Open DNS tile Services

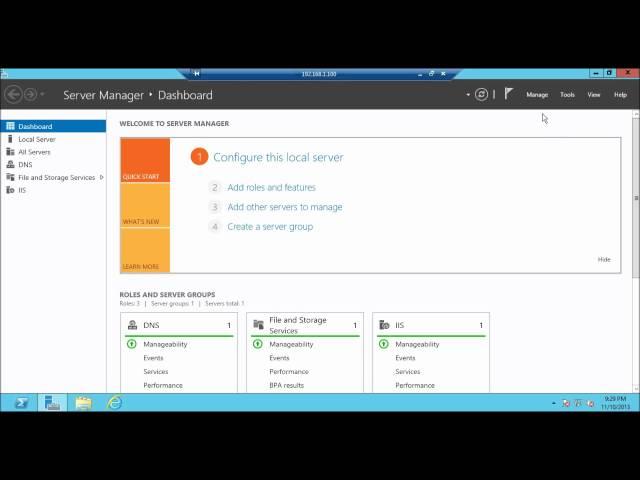(x=156, y=371)
